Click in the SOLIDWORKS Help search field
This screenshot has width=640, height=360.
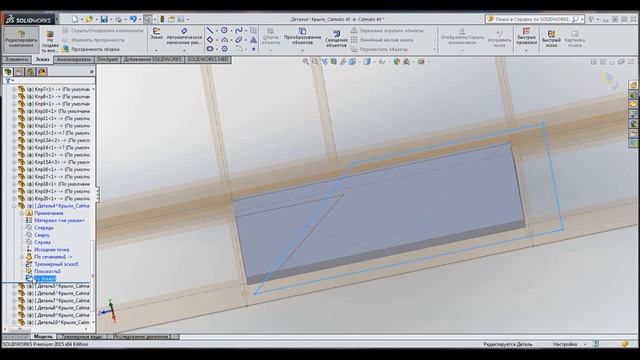point(532,19)
